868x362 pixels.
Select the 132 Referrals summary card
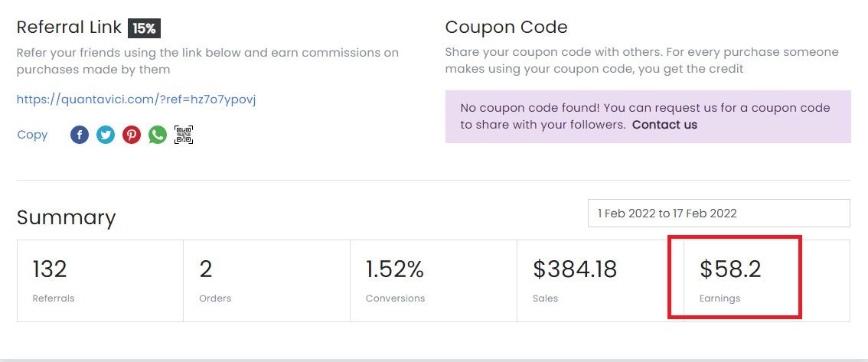click(100, 281)
